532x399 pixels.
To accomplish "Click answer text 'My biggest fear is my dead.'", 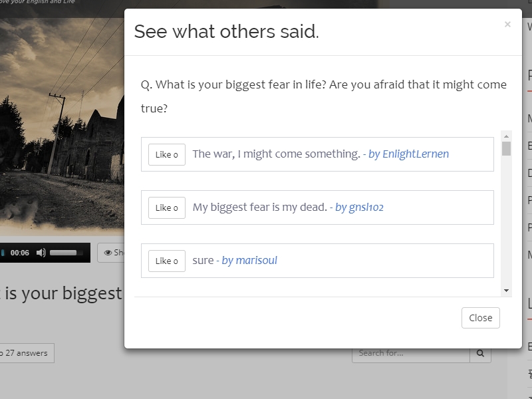I will (260, 207).
